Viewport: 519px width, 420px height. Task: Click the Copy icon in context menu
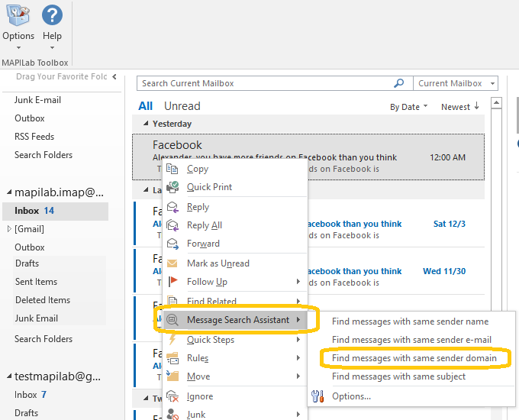(172, 169)
